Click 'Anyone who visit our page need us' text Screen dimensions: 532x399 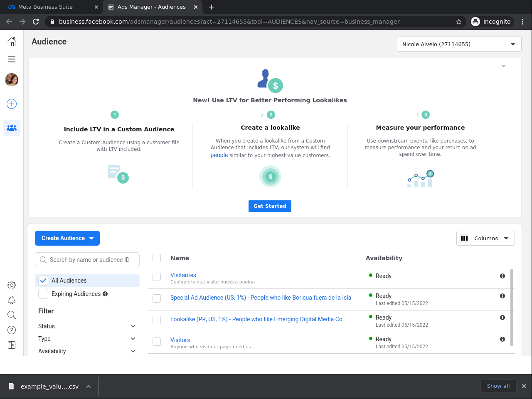[x=211, y=347]
